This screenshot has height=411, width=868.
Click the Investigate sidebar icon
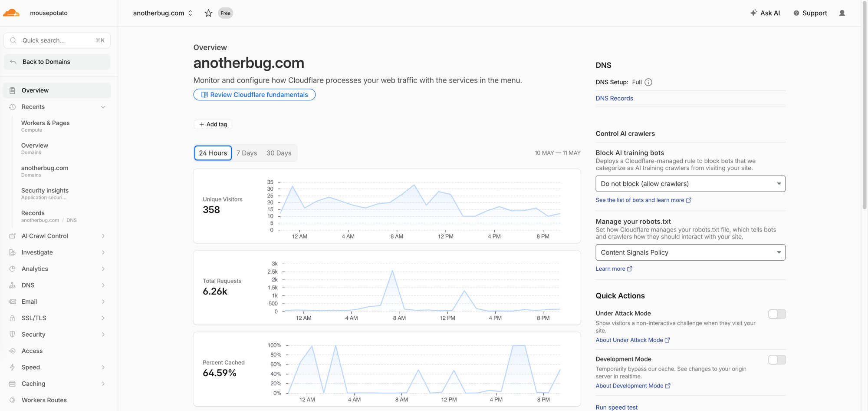[13, 252]
